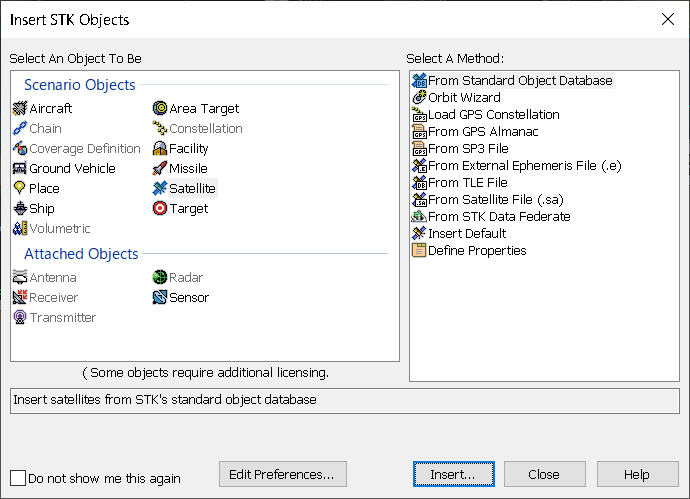Click the Volumetric object icon
This screenshot has height=499, width=690.
pos(20,228)
